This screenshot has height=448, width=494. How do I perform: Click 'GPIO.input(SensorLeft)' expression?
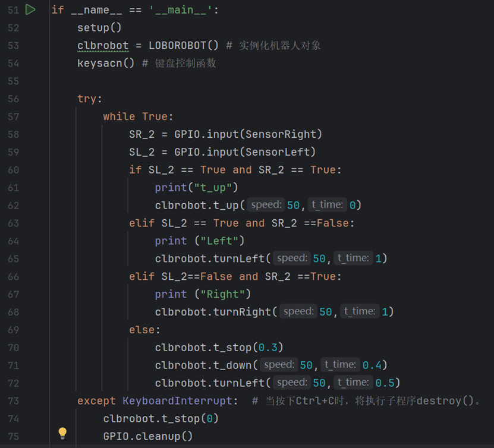click(245, 152)
